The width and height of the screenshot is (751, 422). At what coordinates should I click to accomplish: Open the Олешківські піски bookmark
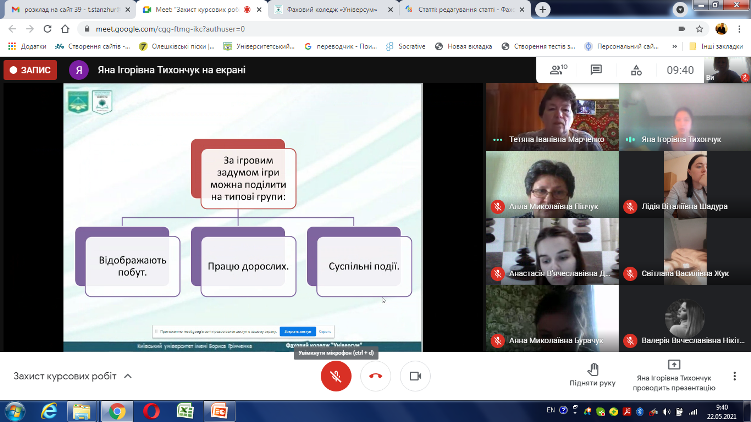click(176, 46)
